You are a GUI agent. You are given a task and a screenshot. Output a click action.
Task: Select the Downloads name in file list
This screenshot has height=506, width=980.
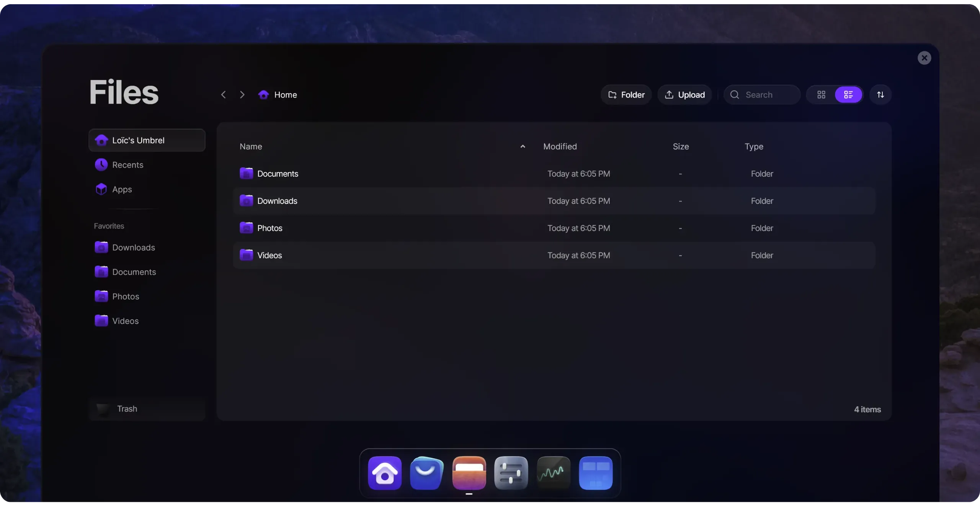(277, 201)
